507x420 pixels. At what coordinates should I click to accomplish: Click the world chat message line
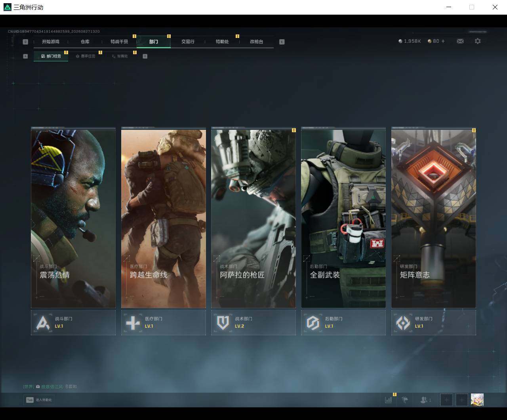50,386
